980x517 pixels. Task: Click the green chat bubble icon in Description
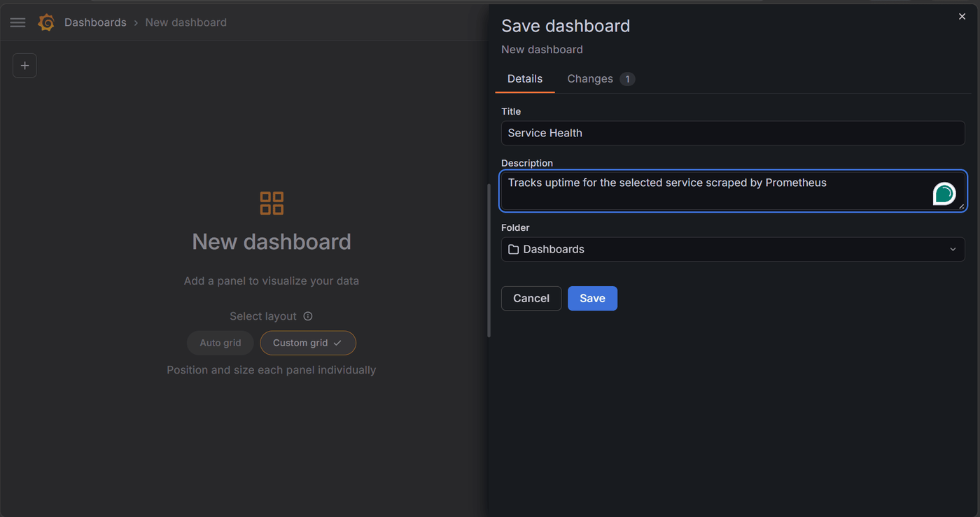[944, 193]
